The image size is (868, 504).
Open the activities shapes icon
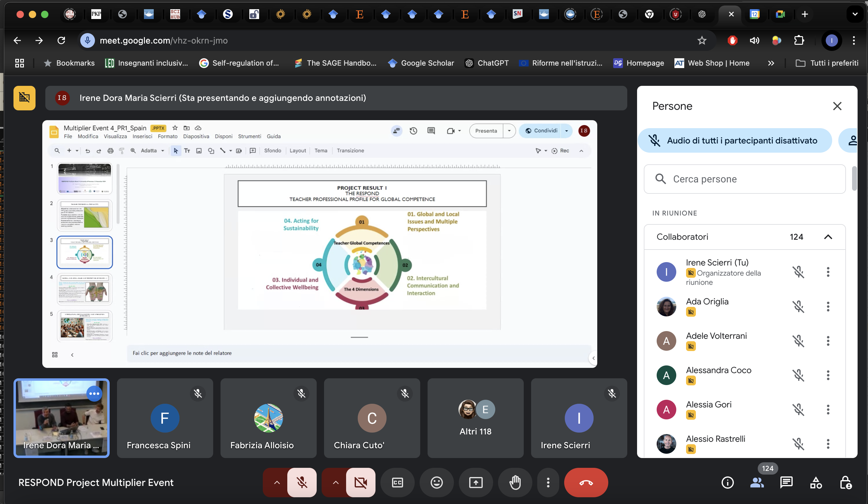point(816,482)
